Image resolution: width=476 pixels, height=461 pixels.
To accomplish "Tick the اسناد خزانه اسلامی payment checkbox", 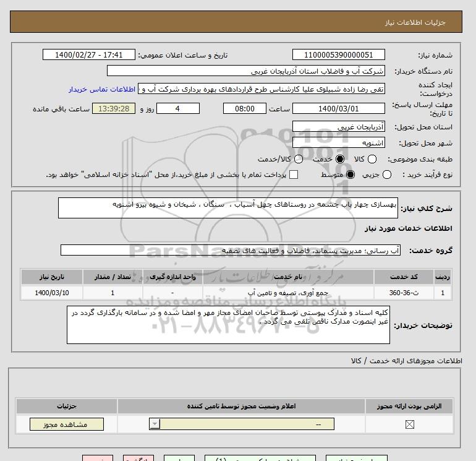I will [x=294, y=174].
